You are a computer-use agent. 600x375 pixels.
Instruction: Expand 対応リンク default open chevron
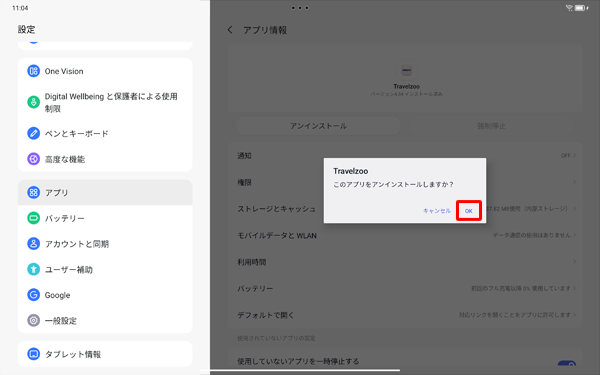[x=574, y=315]
